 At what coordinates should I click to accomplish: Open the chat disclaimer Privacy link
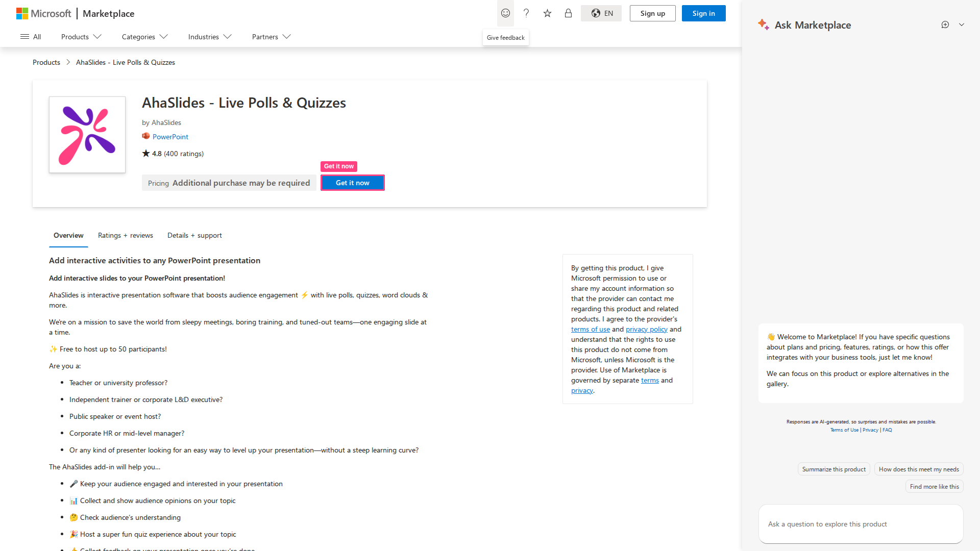click(x=870, y=430)
